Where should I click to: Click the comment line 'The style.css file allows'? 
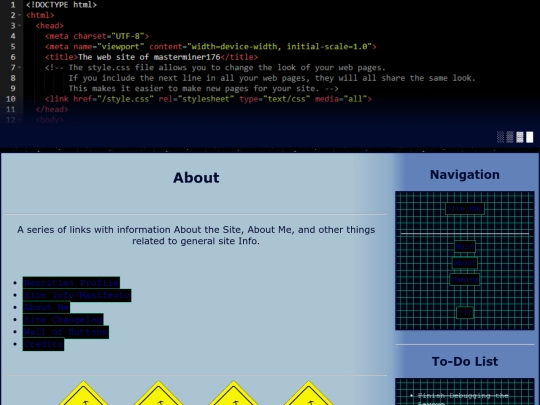pyautogui.click(x=215, y=68)
